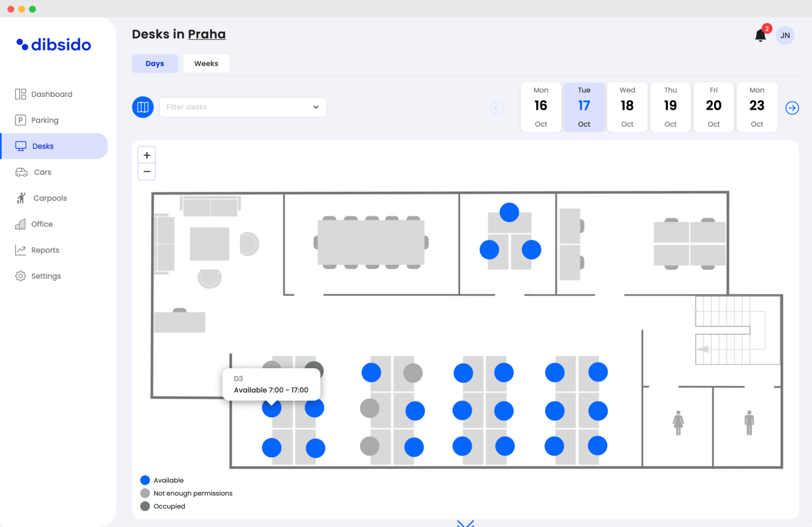
Task: Open Reports in sidebar
Action: (x=45, y=250)
